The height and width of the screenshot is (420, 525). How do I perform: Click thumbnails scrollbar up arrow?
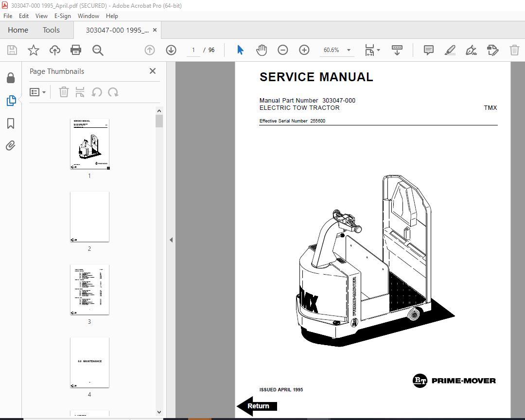(x=159, y=111)
